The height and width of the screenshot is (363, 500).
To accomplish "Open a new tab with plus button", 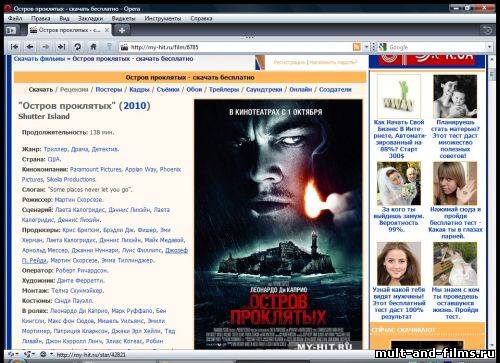I will [122, 30].
